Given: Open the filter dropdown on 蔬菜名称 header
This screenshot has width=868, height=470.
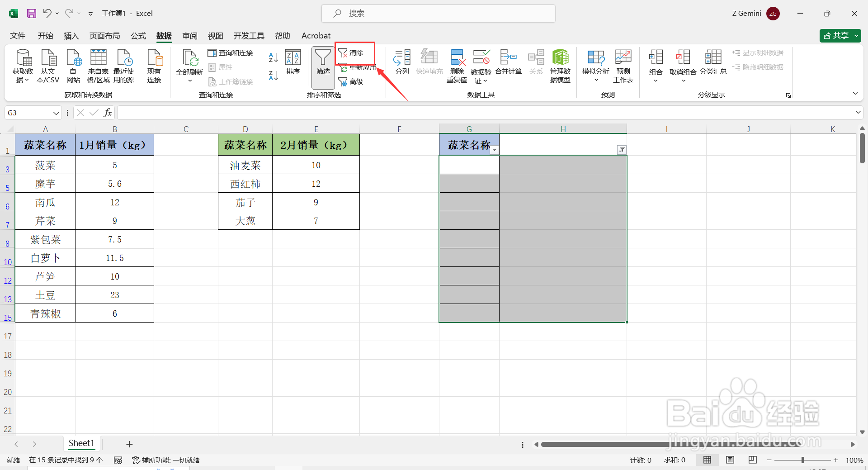Looking at the screenshot, I should click(x=495, y=150).
